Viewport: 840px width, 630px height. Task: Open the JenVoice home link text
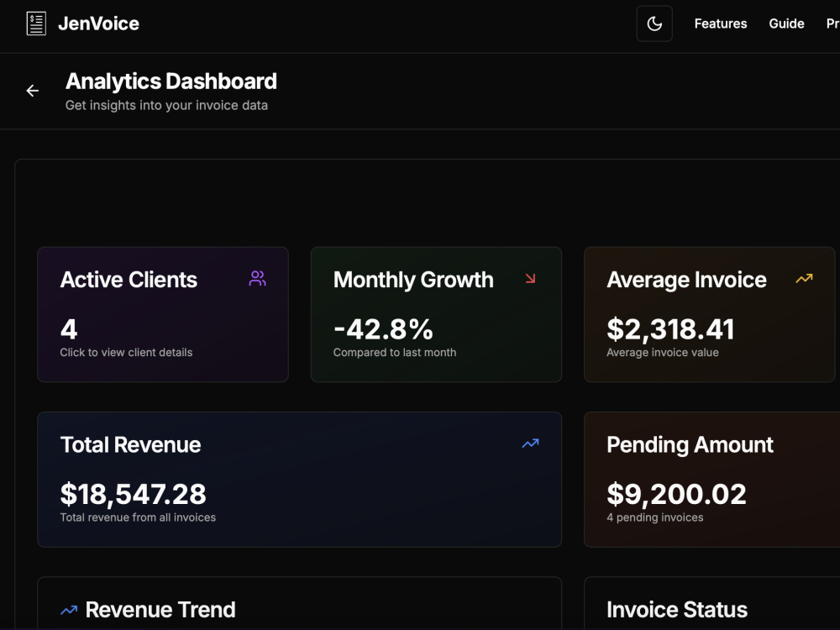(98, 24)
